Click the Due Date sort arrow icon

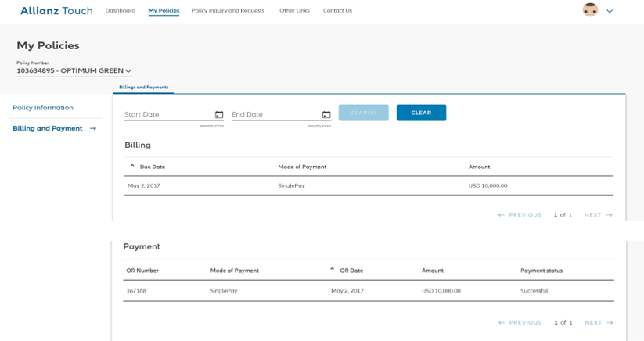point(132,166)
